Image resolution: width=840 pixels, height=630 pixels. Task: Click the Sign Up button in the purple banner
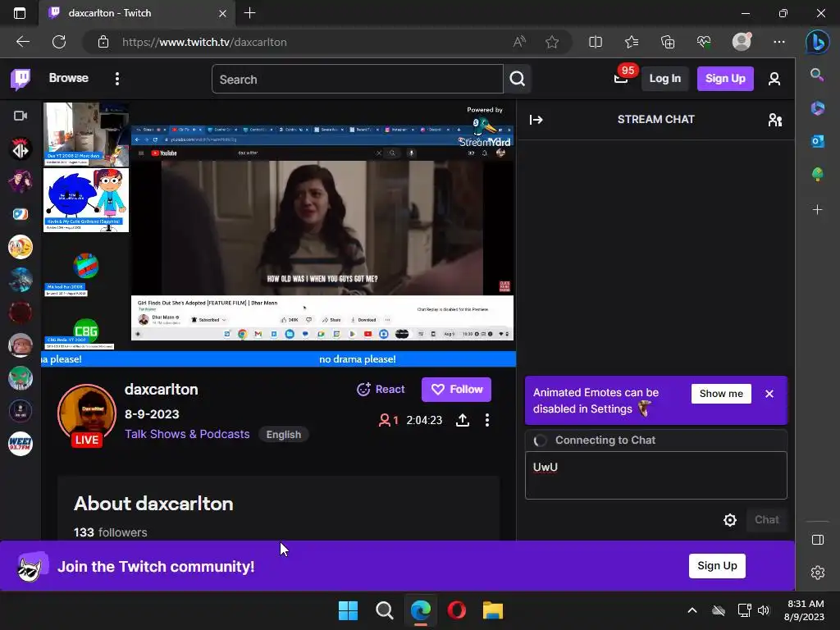(717, 566)
